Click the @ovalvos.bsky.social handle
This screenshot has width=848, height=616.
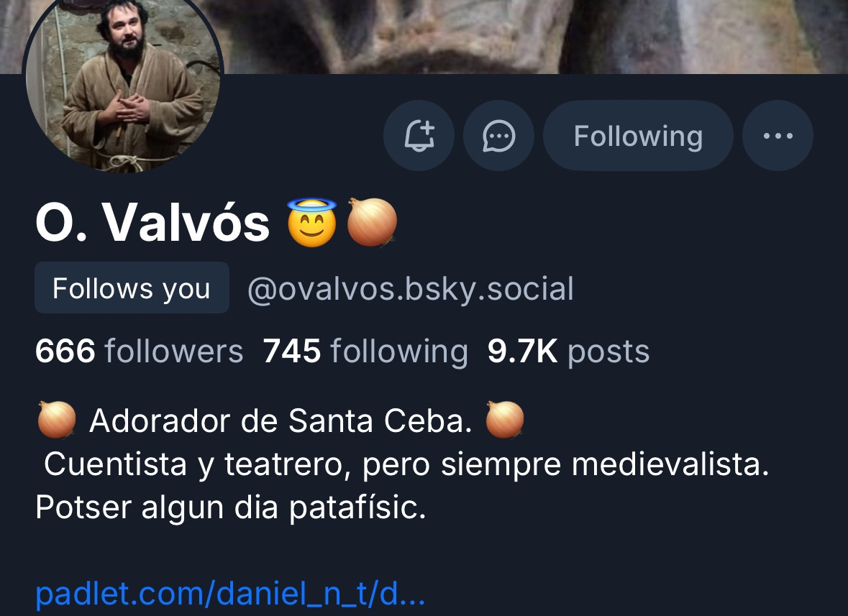coord(411,288)
